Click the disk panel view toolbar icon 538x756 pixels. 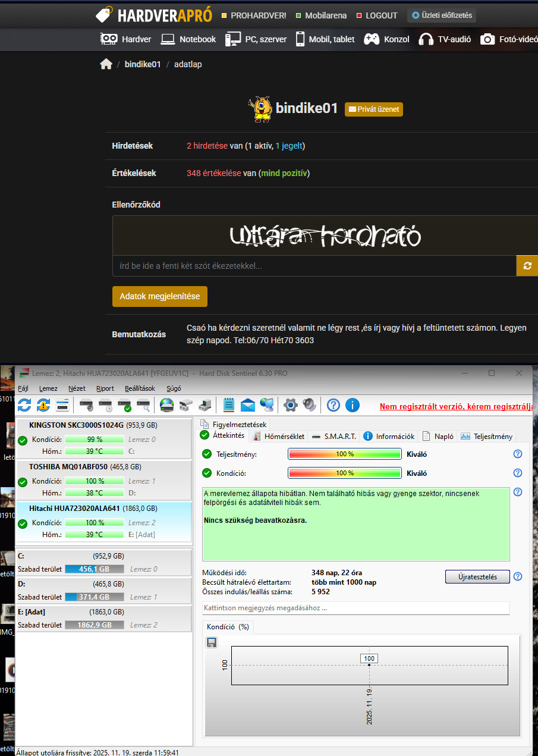[62, 405]
